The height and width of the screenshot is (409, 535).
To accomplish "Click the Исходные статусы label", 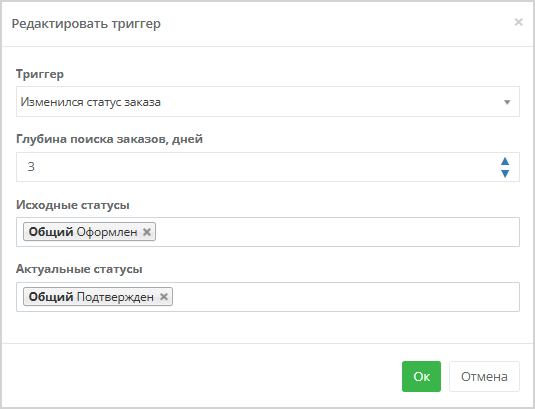I will tap(73, 205).
